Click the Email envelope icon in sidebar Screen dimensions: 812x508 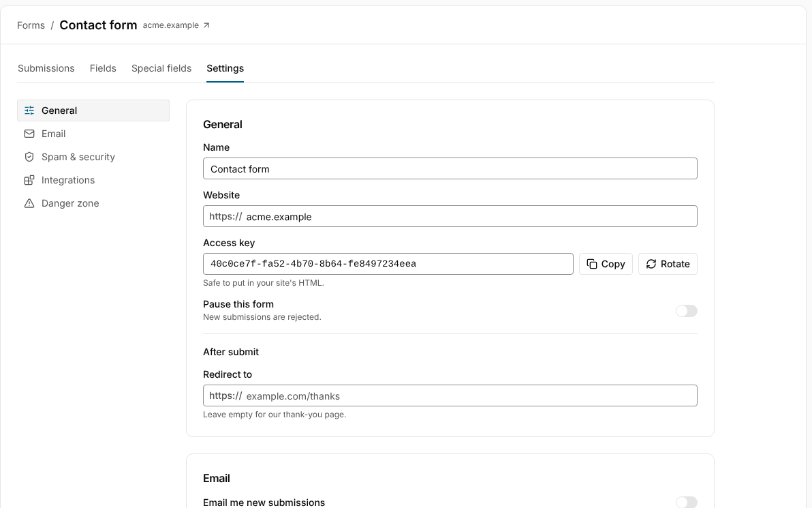coord(29,134)
